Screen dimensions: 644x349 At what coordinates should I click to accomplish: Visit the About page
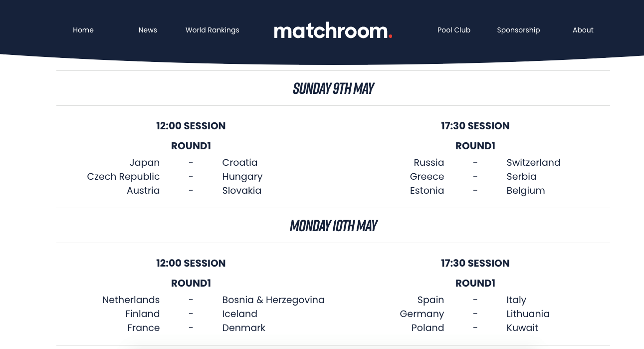point(583,30)
